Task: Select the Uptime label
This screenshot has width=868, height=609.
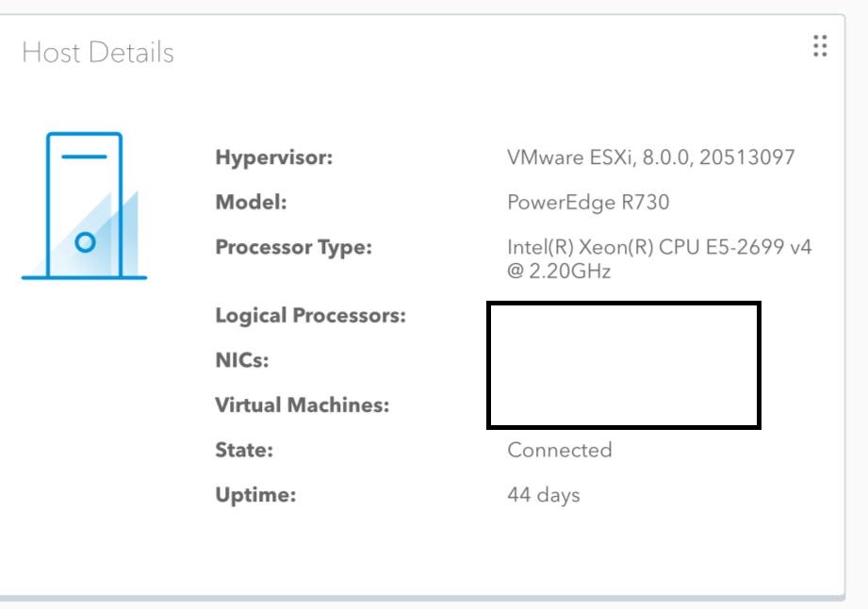Action: (255, 495)
